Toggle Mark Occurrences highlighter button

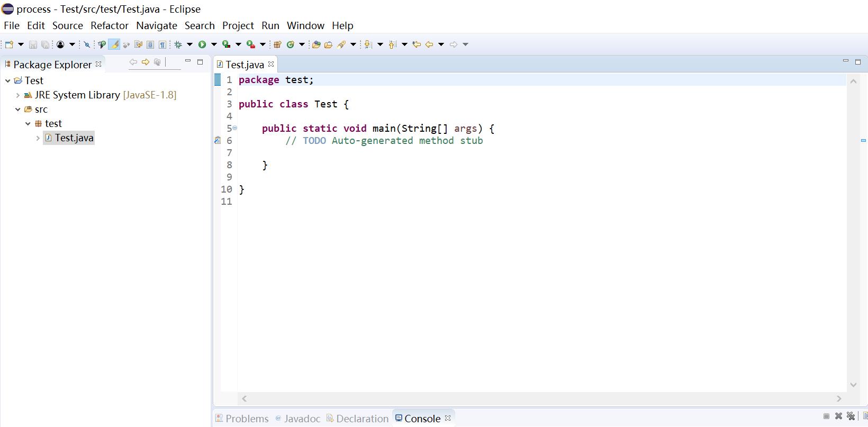[x=114, y=44]
